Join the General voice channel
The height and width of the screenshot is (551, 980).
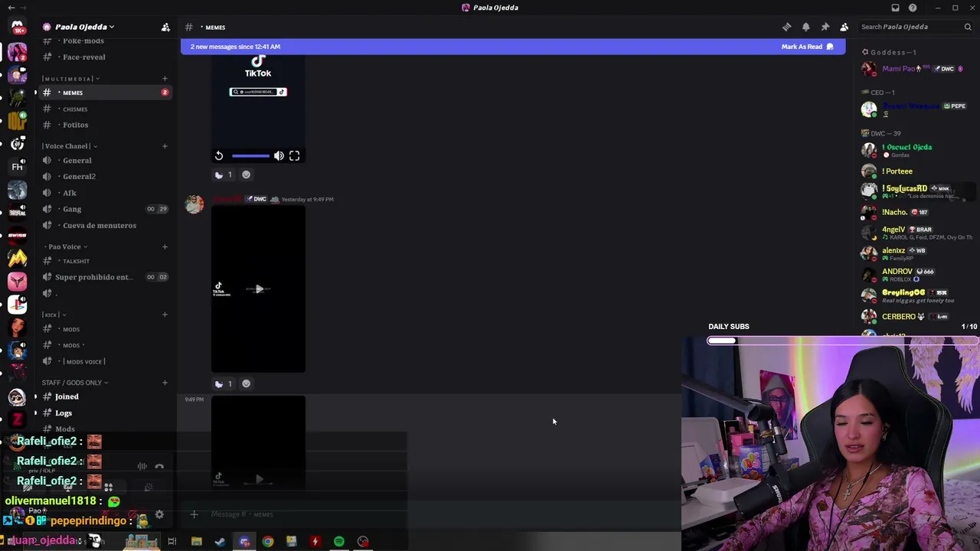(105, 161)
